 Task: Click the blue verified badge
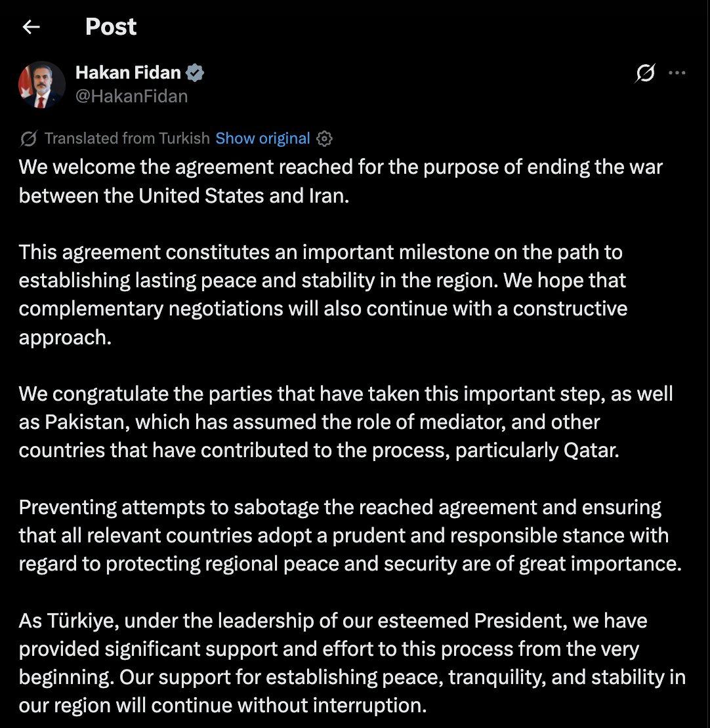195,72
